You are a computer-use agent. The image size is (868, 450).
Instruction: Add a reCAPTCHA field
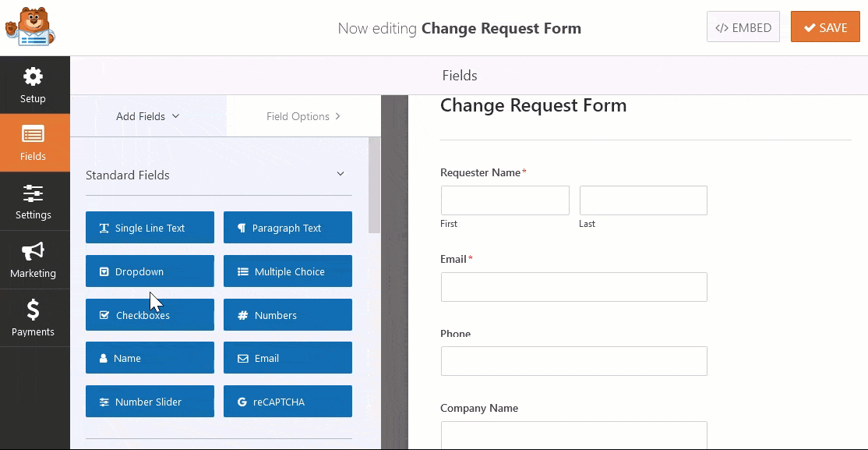point(288,401)
